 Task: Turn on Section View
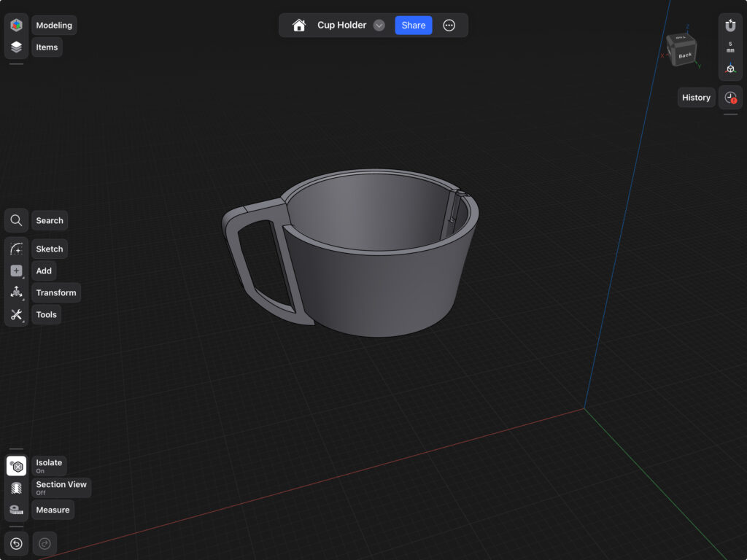pyautogui.click(x=16, y=488)
